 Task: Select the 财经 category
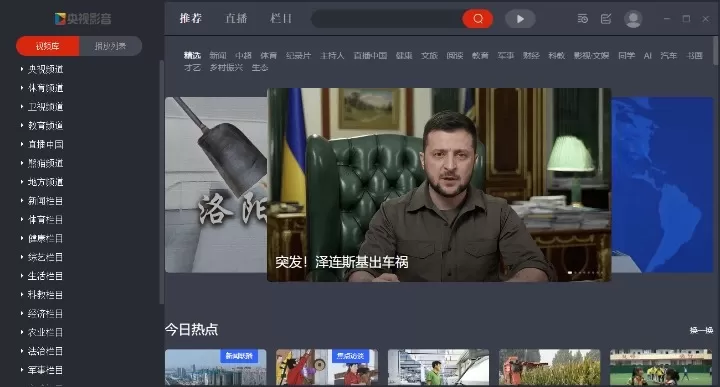pos(531,56)
